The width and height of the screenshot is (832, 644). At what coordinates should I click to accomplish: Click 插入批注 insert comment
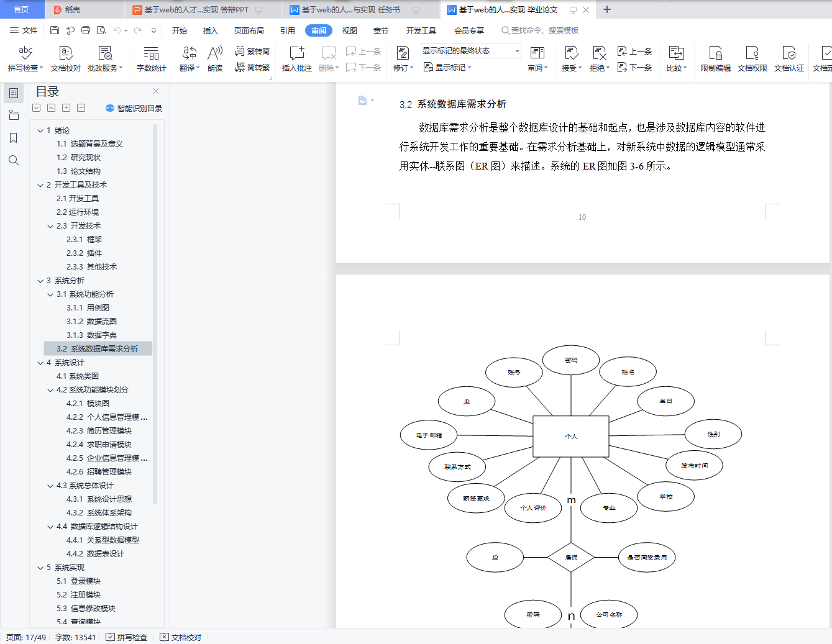point(297,59)
